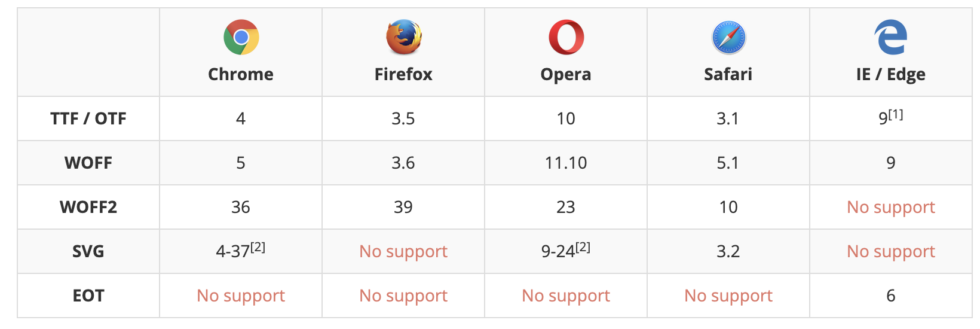Viewport: 980px width, 329px height.
Task: Click the SVG row header
Action: (x=88, y=251)
